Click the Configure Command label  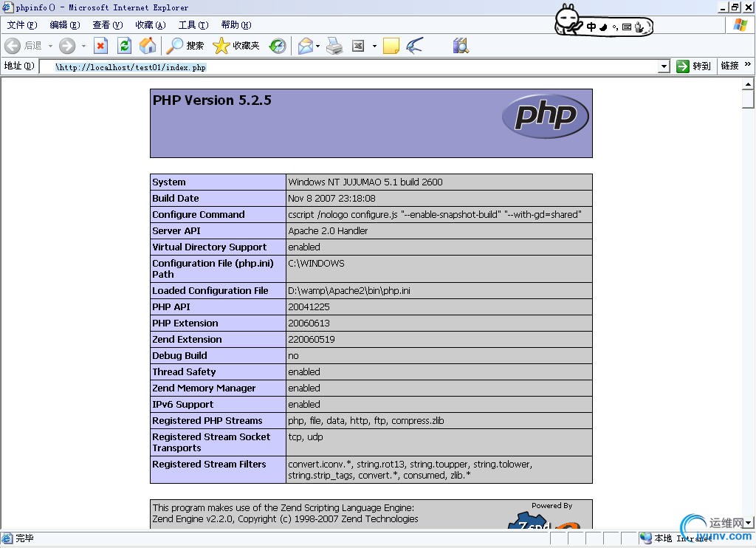[x=199, y=215]
